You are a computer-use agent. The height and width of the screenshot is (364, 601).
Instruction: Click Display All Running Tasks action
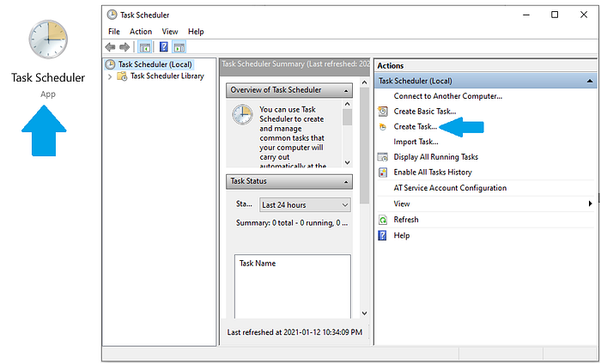coord(436,157)
